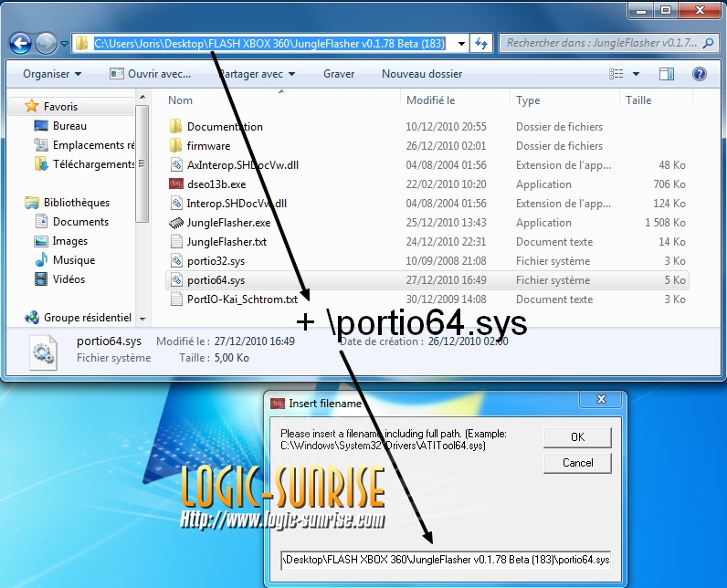Select the file name portio32.sys
Image resolution: width=727 pixels, height=588 pixels.
[x=216, y=261]
